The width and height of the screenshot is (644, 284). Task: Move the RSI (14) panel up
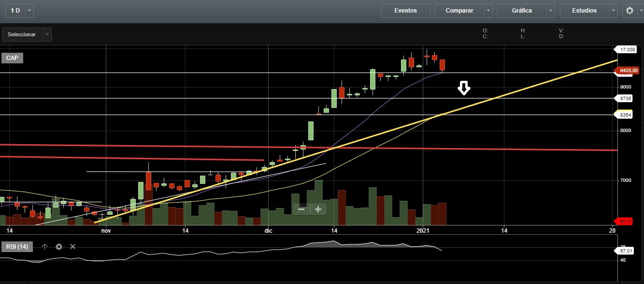(x=44, y=247)
